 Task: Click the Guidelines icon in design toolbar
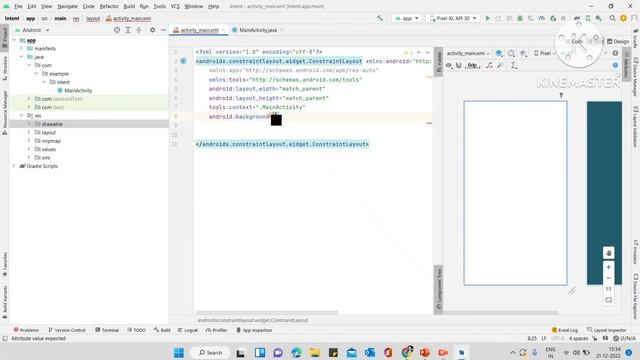point(514,65)
